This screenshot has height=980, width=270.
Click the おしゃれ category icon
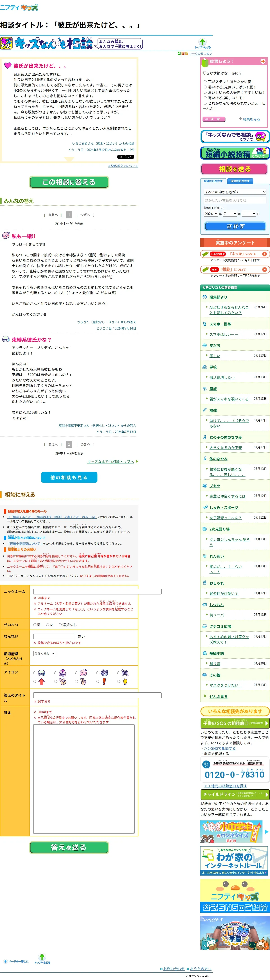tap(205, 583)
